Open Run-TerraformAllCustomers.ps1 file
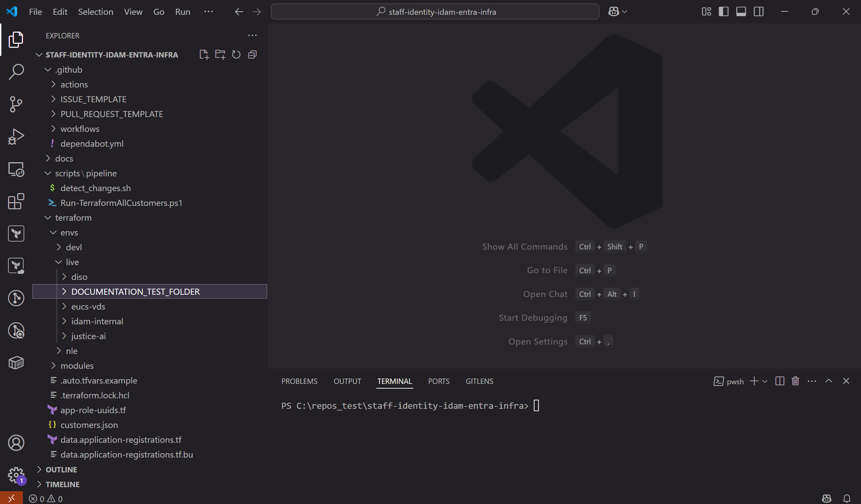The image size is (861, 504). (150, 203)
